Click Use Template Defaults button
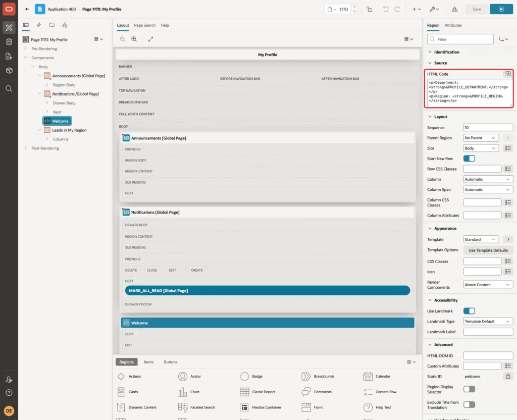517x420 pixels. (488, 250)
